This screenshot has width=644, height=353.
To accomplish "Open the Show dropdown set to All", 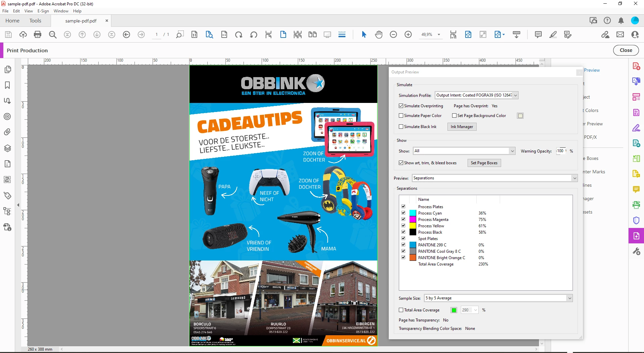I will [464, 151].
